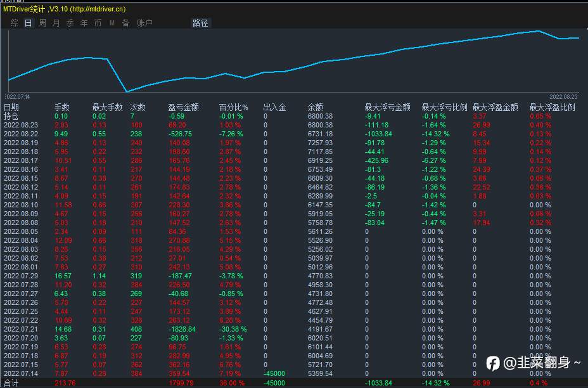588x388 pixels.
Task: Click the 最大浮盈金额 column header
Action: pyautogui.click(x=495, y=107)
